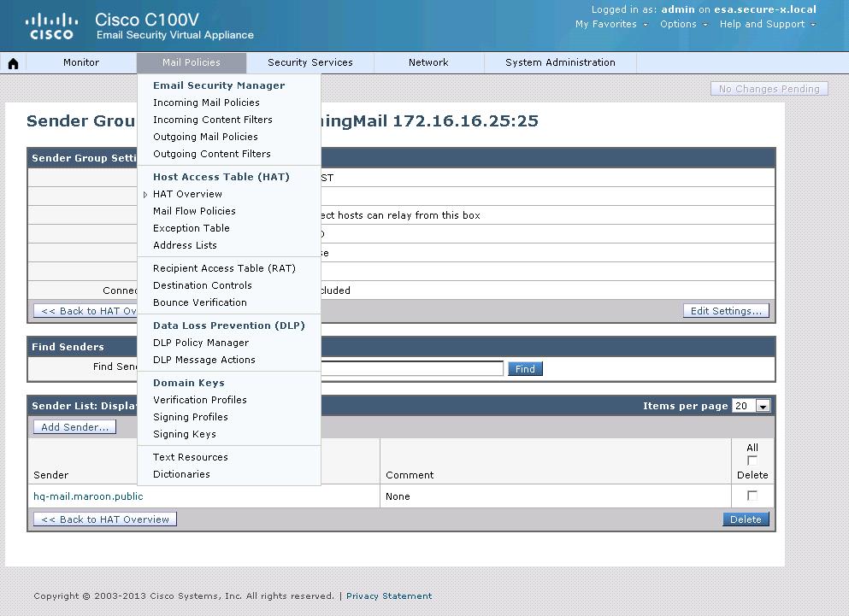Click the Sender column header
Image resolution: width=849 pixels, height=616 pixels.
tap(51, 475)
